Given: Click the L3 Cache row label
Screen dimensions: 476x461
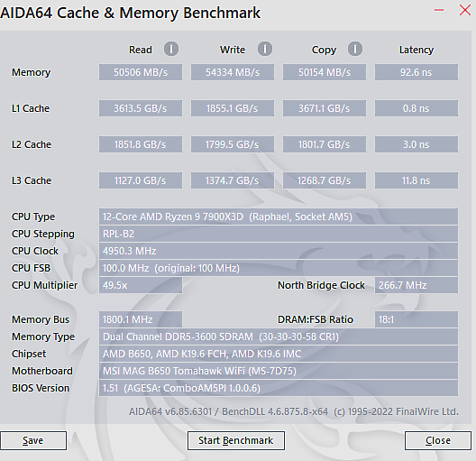Looking at the screenshot, I should click(32, 180).
